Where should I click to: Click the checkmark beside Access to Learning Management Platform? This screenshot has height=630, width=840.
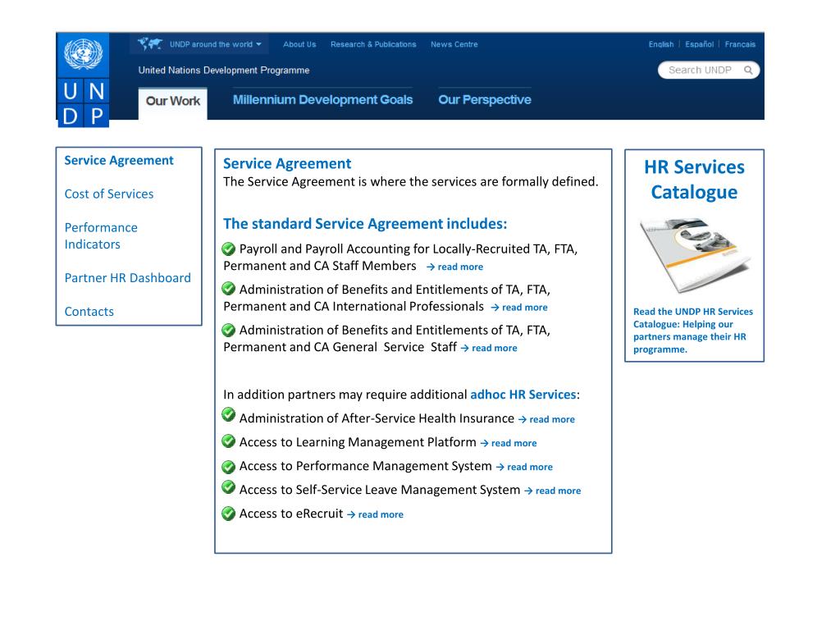(x=230, y=441)
